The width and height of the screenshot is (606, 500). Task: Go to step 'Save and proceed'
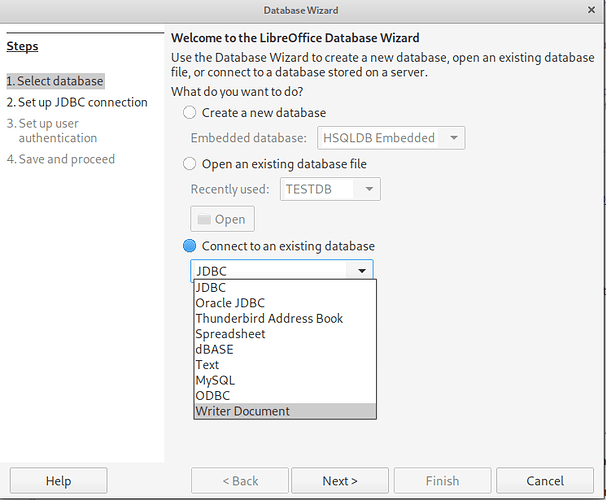coord(61,159)
